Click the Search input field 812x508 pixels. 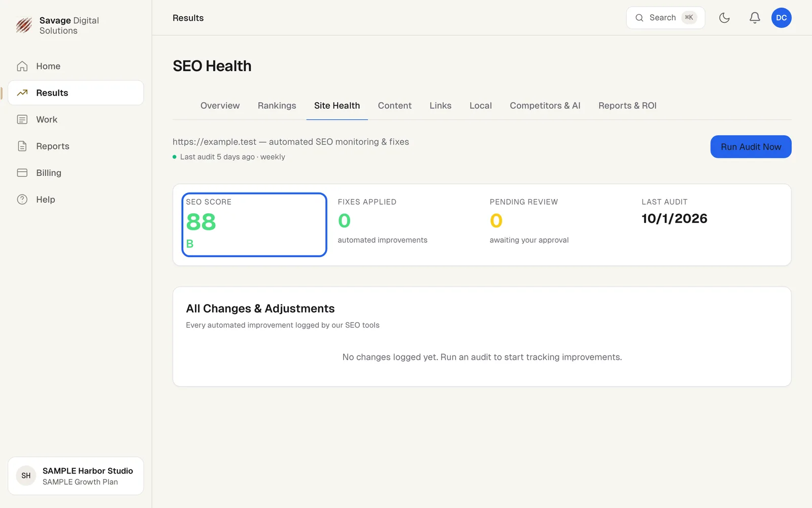(665, 18)
